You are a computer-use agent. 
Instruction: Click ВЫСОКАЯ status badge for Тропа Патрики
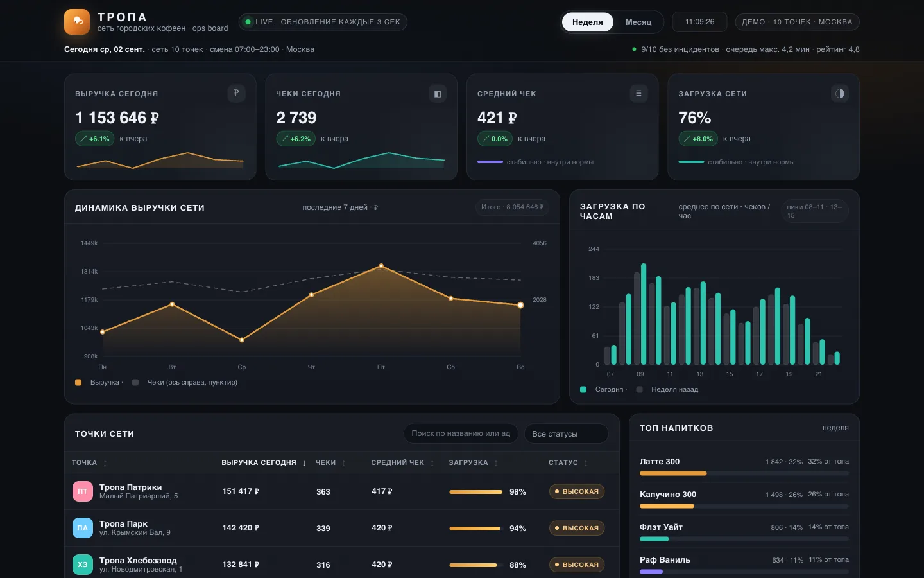coord(577,492)
